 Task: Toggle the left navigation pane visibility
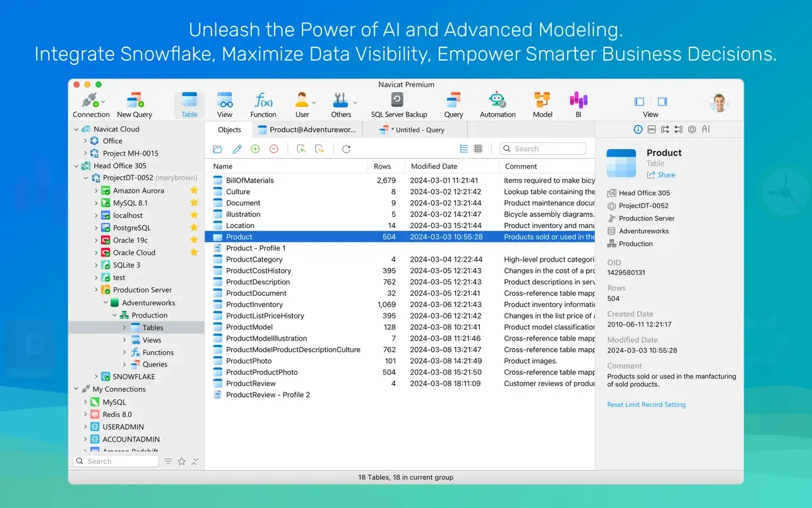(639, 102)
